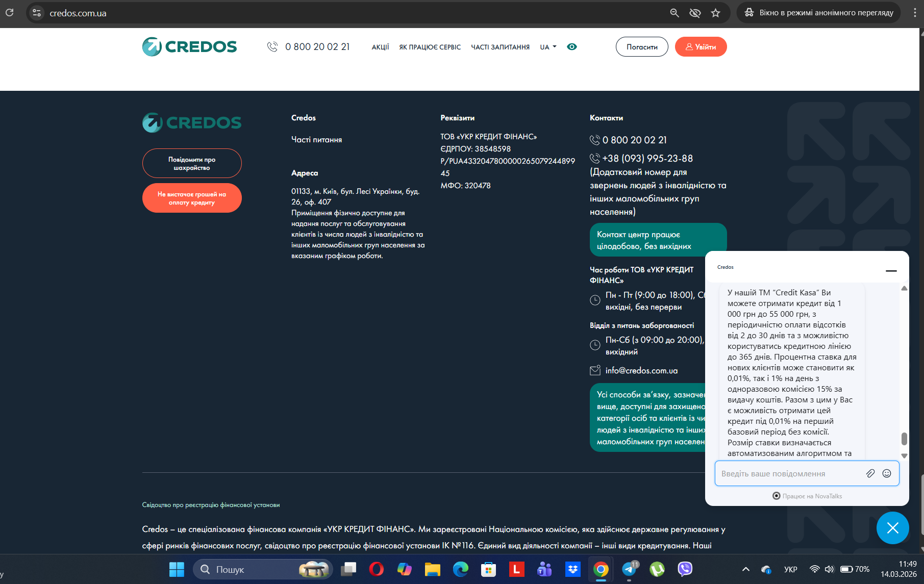Click the clock icon beside Пн-Сб hours
Viewport: 924px width, 584px height.
[x=595, y=345]
